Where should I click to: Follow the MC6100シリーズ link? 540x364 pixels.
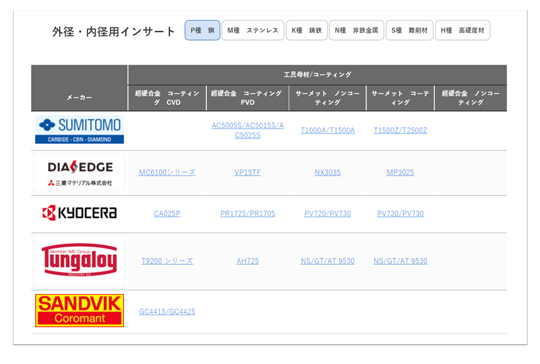coord(167,172)
